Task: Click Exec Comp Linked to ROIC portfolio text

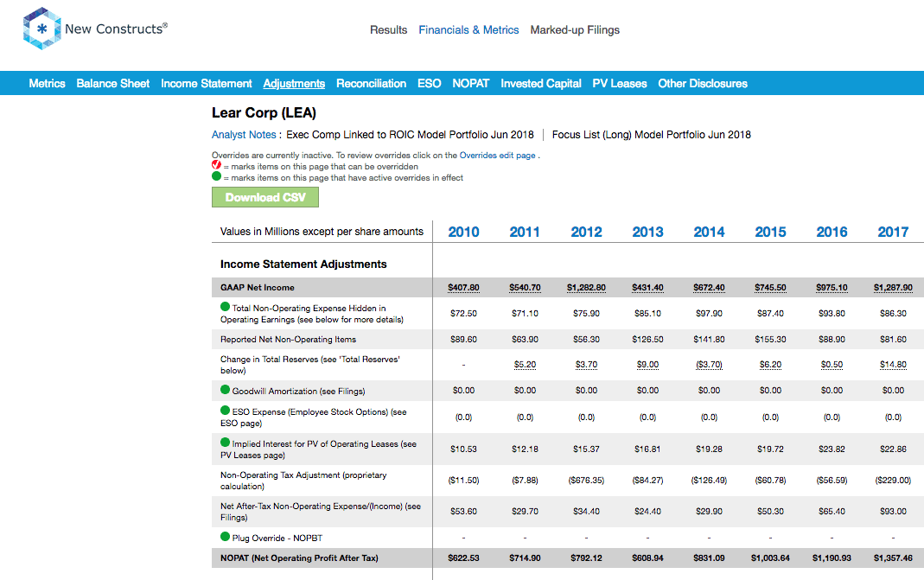Action: (410, 135)
